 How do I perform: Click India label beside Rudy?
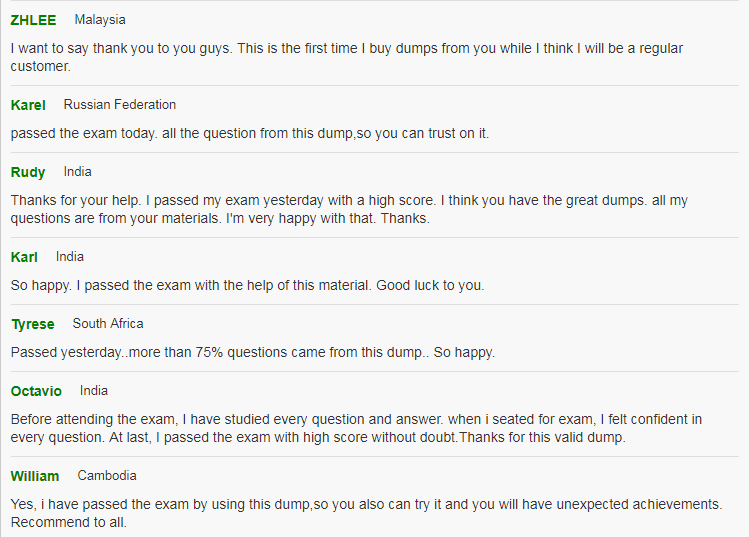click(77, 172)
